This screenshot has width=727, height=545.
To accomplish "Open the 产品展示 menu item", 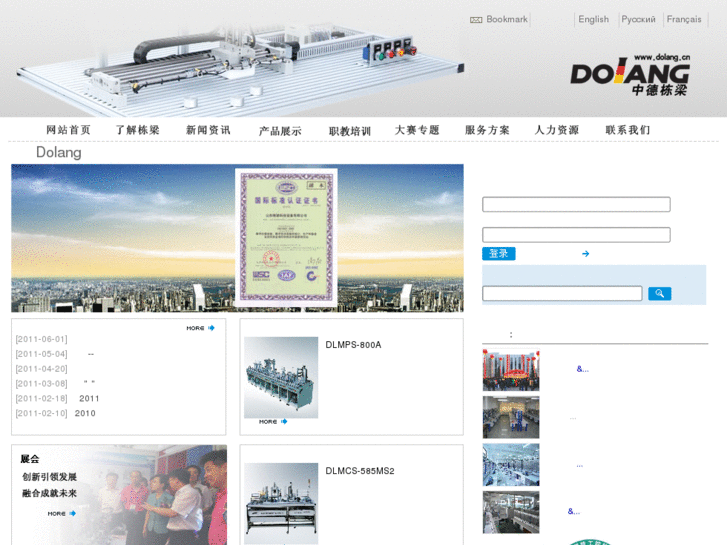I will (x=280, y=131).
